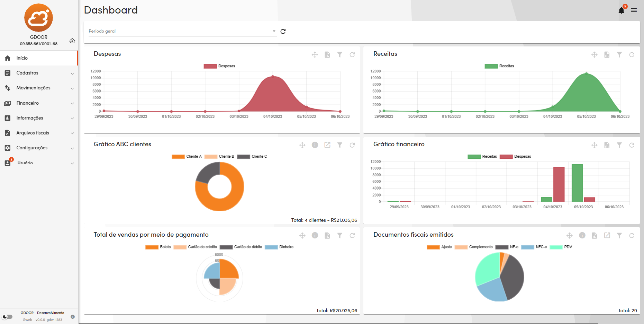Toggle Cliente C in ABC legend
The height and width of the screenshot is (324, 644).
click(252, 157)
